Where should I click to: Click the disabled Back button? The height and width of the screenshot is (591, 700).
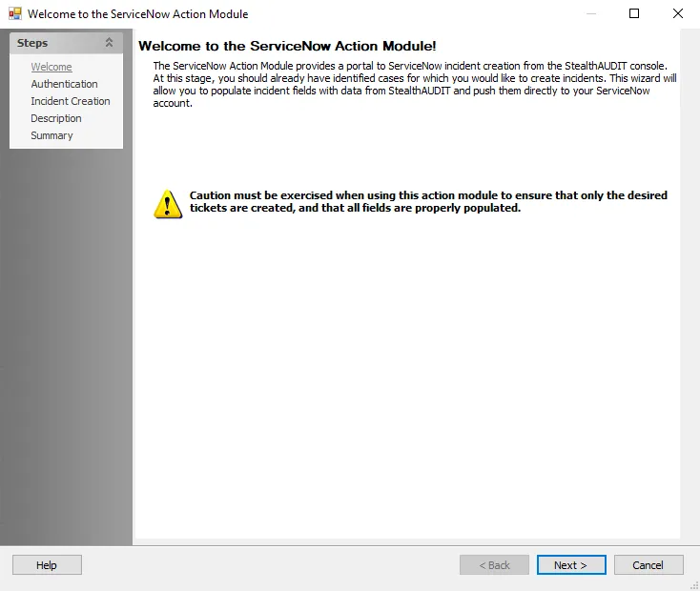(x=494, y=565)
